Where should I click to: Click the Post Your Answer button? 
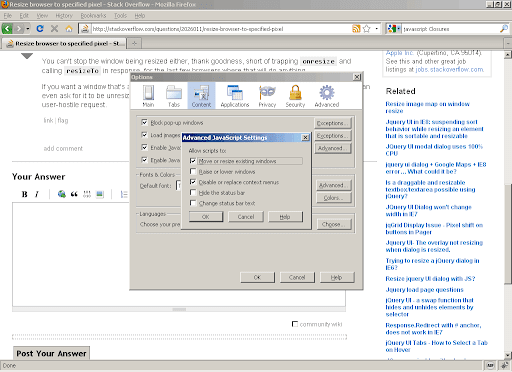click(x=51, y=353)
